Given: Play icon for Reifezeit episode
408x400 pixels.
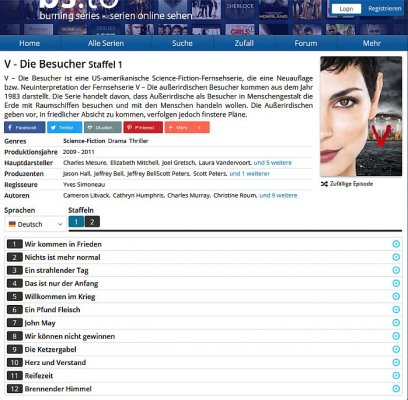Looking at the screenshot, I should point(396,375).
